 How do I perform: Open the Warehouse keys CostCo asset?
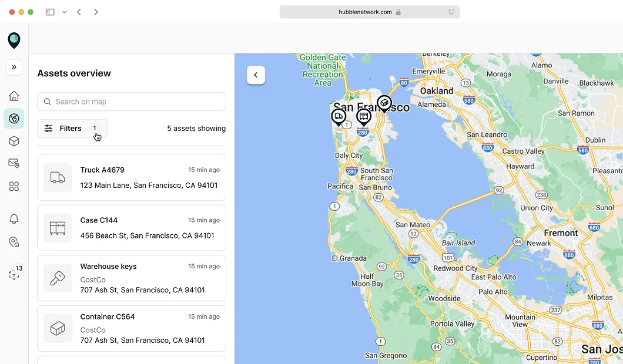tap(131, 278)
